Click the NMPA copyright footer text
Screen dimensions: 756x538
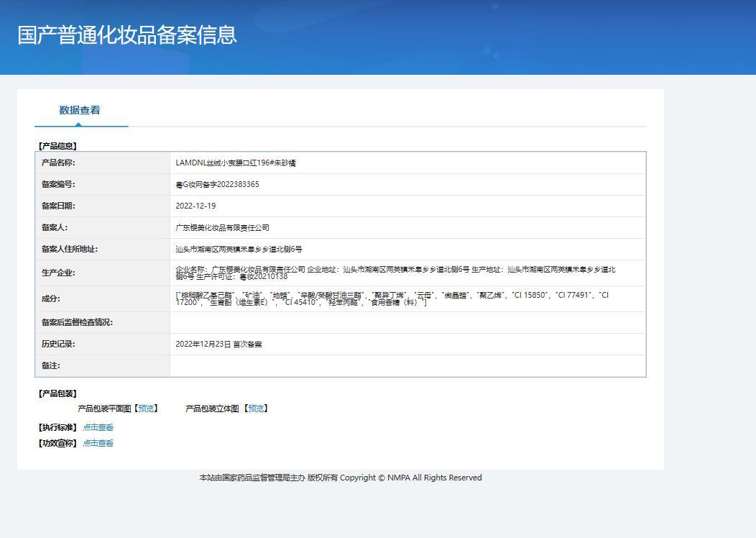click(x=341, y=478)
